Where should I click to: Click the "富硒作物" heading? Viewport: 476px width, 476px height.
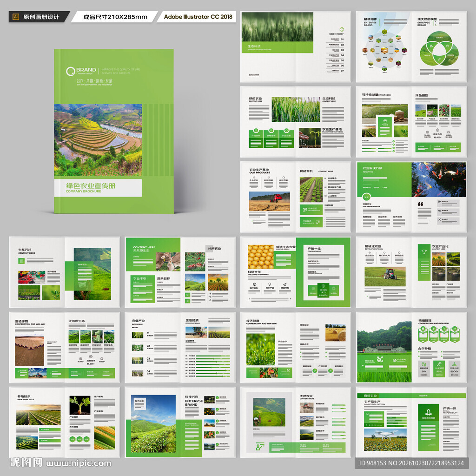point(21,321)
